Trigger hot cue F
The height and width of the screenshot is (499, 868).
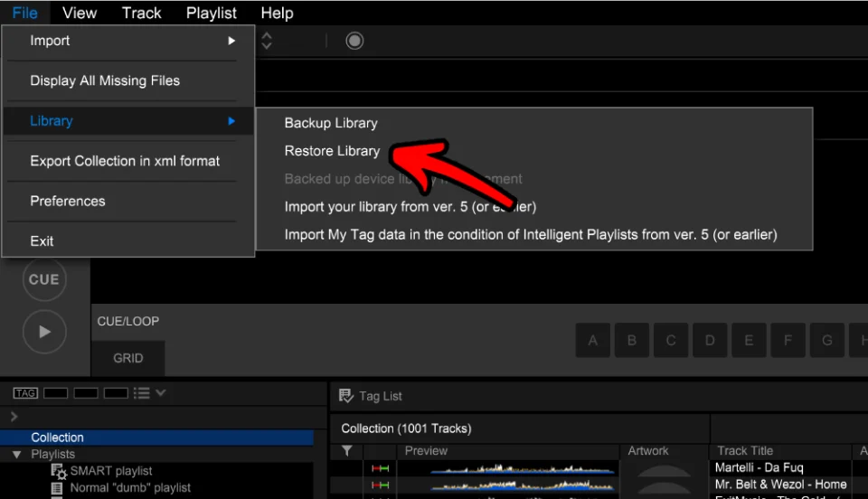[x=788, y=340]
